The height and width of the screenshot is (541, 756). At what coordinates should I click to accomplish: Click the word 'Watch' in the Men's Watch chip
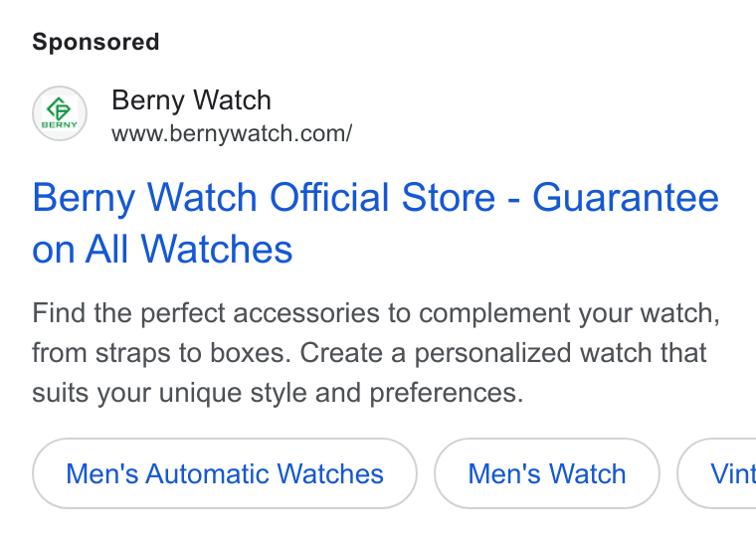click(x=587, y=473)
